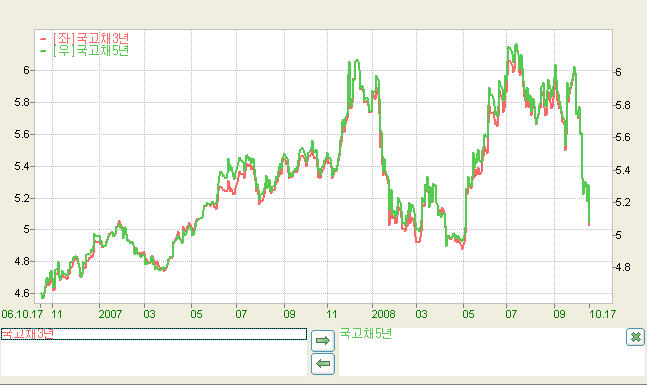This screenshot has width=647, height=385.
Task: Click the left axis value 4.6
Action: pyautogui.click(x=22, y=293)
